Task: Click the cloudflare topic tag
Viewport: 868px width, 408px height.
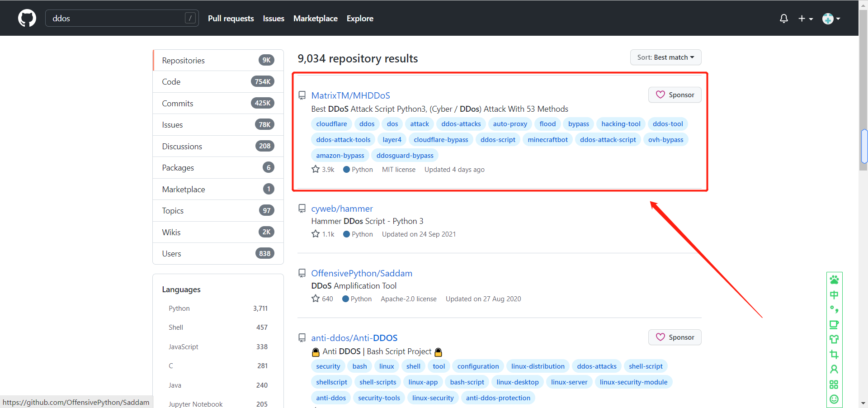Action: tap(332, 124)
